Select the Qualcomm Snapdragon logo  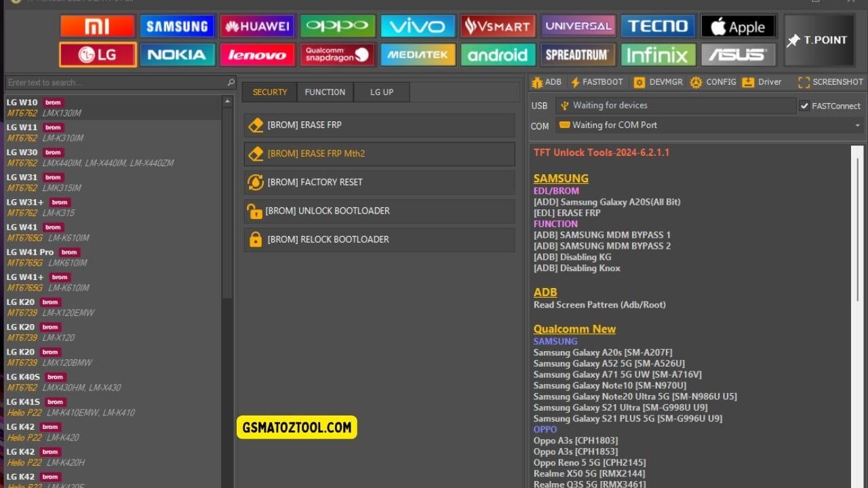click(x=337, y=56)
